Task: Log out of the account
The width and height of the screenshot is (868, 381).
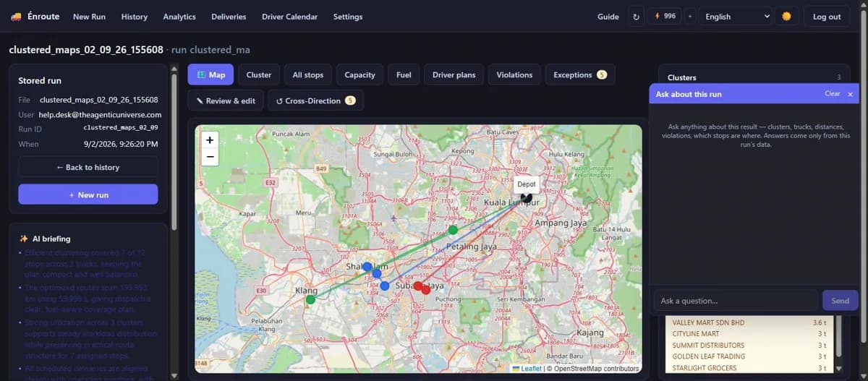Action: (x=827, y=17)
